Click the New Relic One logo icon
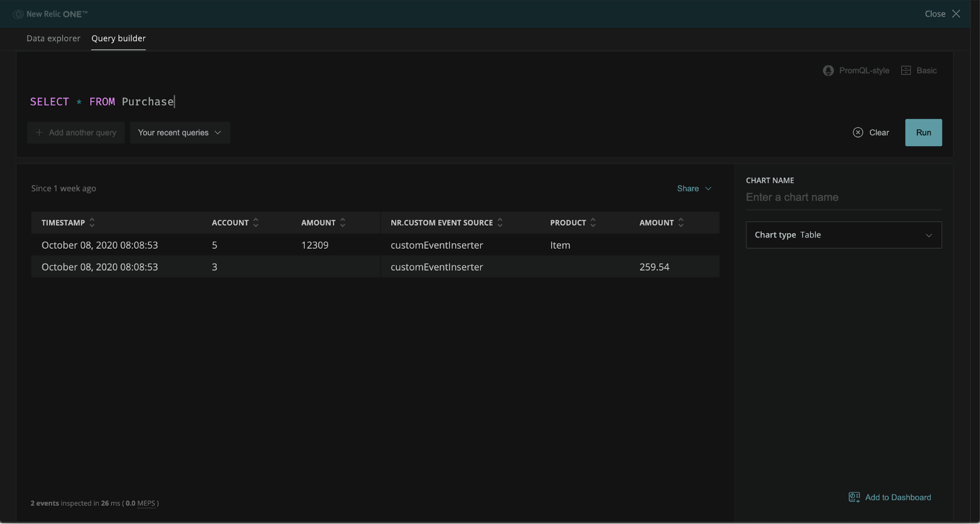Viewport: 980px width, 524px height. 18,14
